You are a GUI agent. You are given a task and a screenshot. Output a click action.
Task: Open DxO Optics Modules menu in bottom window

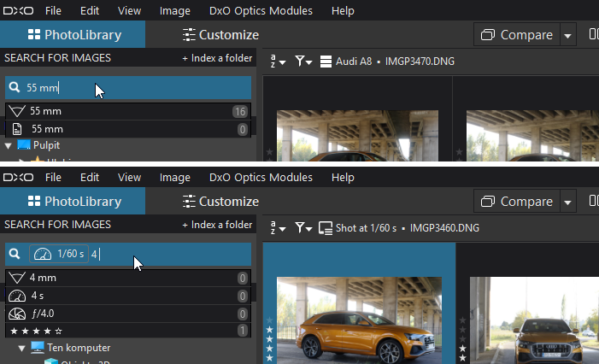[261, 177]
